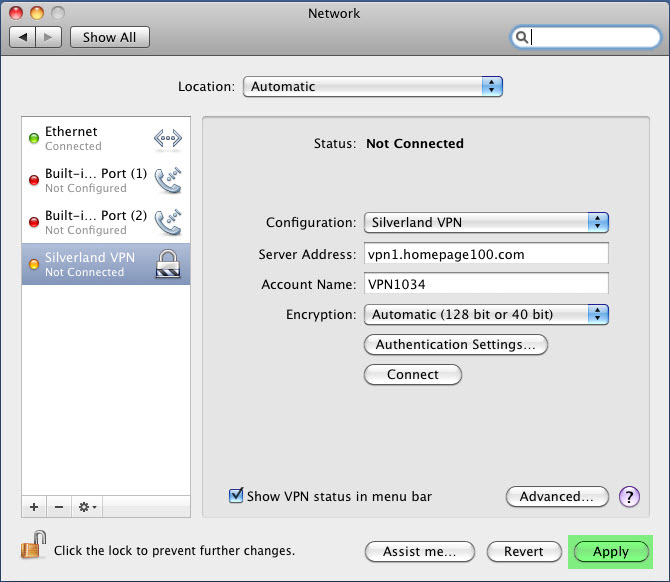Image resolution: width=670 pixels, height=582 pixels.
Task: Click the Ethernet connection arrows icon
Action: pos(168,138)
